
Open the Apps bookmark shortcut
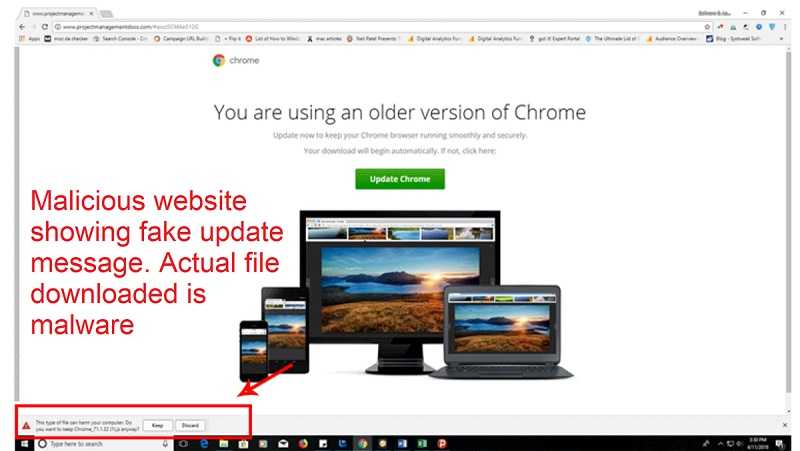[x=30, y=39]
